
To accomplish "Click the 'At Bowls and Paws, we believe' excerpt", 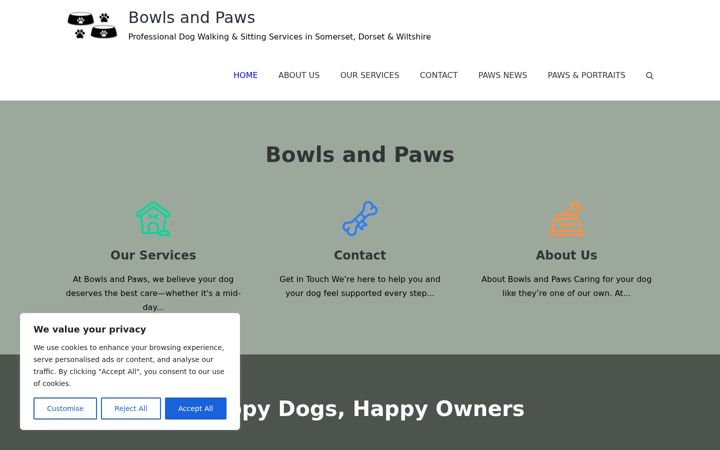I will point(153,293).
